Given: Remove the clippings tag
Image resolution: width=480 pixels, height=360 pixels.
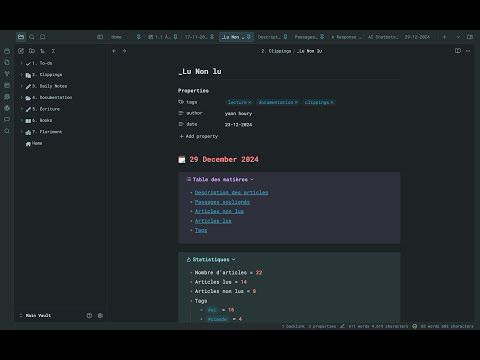Looking at the screenshot, I should point(332,102).
